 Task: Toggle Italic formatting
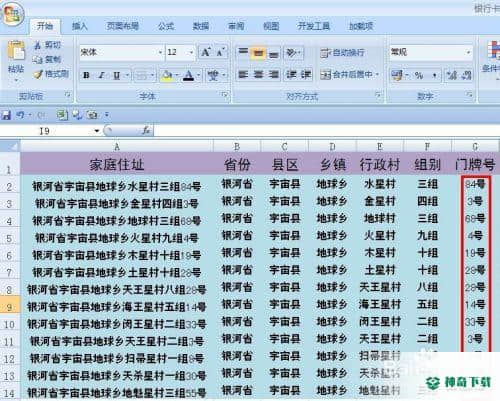pos(102,75)
